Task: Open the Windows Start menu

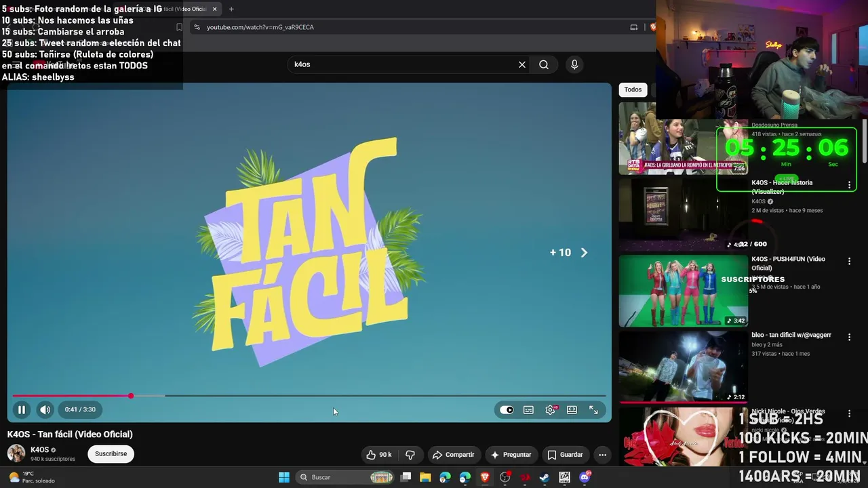Action: 284,477
